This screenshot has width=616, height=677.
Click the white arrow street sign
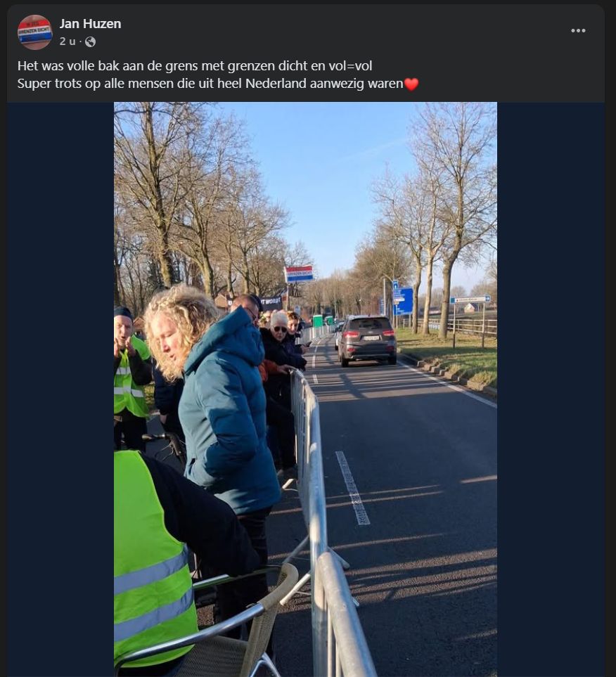470,299
